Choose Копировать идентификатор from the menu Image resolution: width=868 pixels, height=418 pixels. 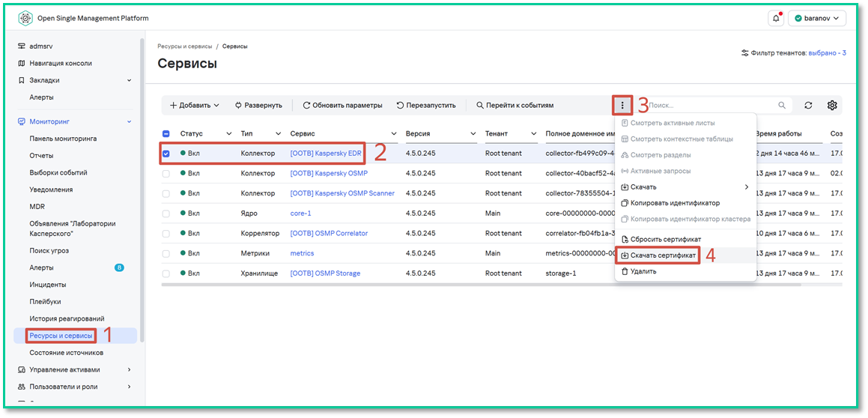point(685,203)
